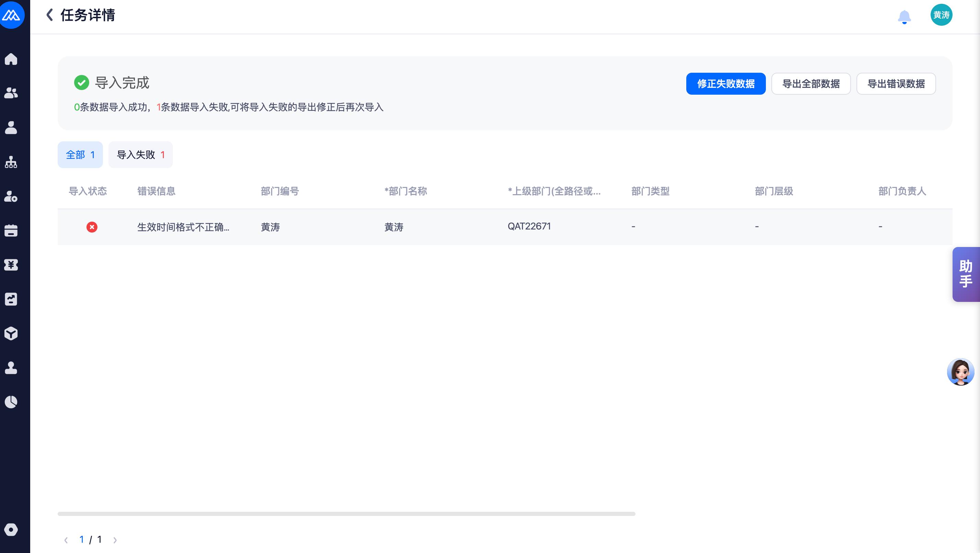Go to next page arrow

click(x=115, y=540)
